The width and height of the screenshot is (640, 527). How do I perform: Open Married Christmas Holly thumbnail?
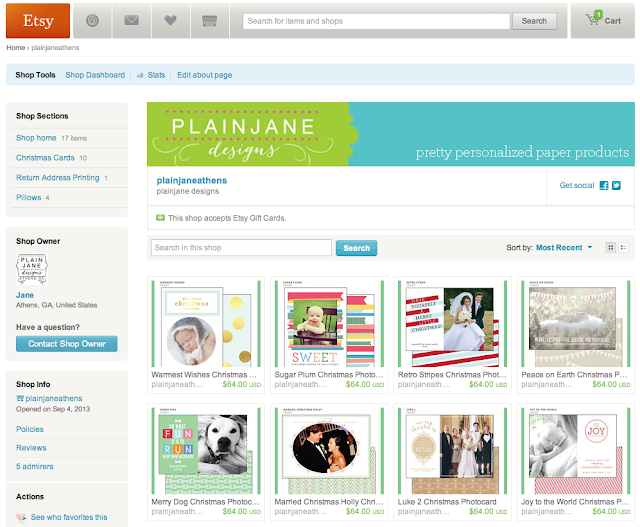click(329, 451)
